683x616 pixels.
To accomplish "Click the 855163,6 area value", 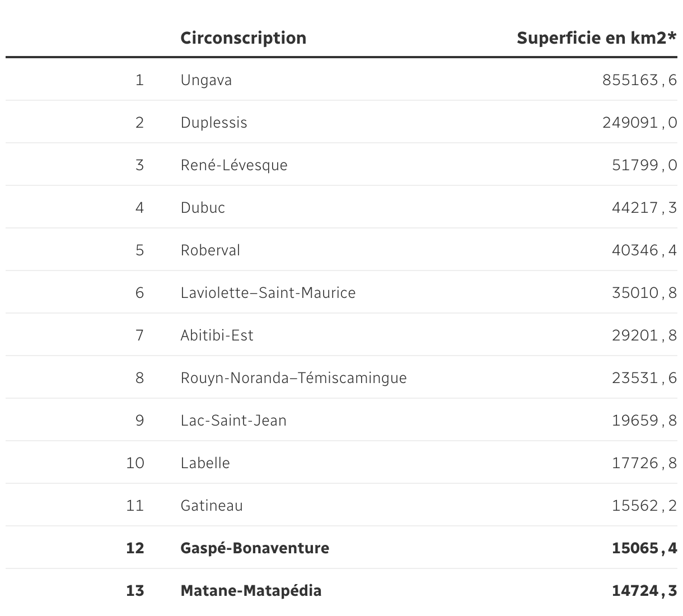I will (639, 80).
